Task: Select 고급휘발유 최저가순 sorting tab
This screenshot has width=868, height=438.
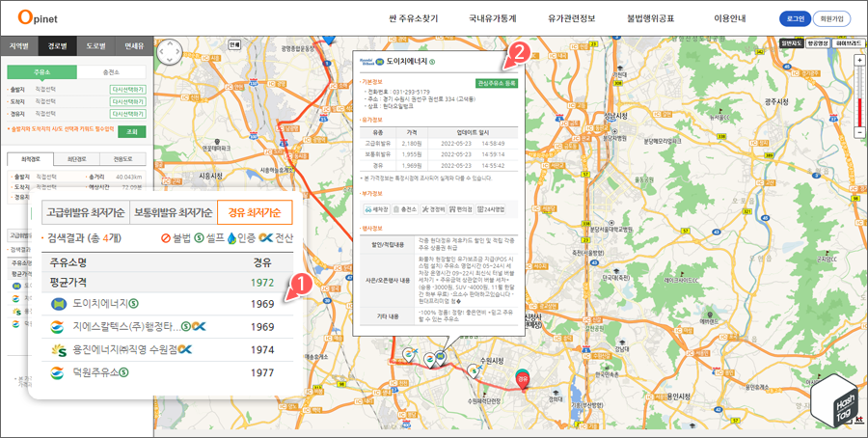Action: coord(85,212)
